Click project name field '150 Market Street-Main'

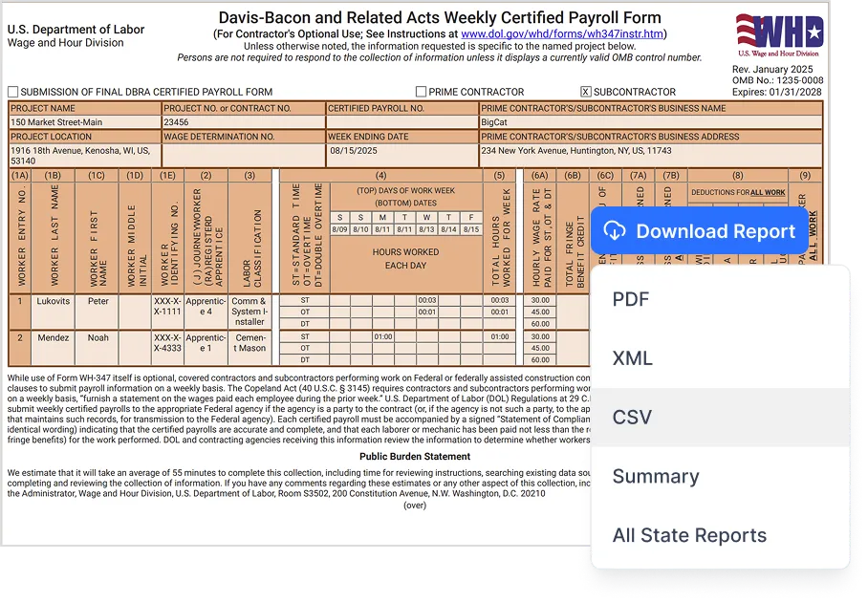85,122
